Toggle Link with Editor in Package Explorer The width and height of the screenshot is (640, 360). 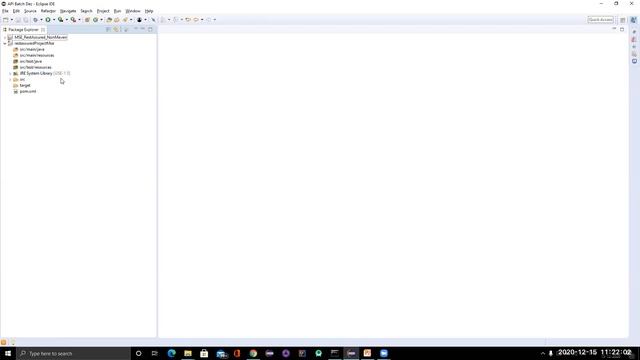click(116, 29)
